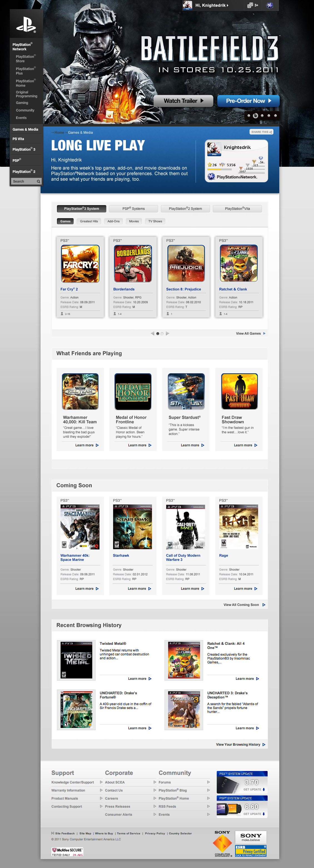Select the active second hero slide dot

(255, 116)
